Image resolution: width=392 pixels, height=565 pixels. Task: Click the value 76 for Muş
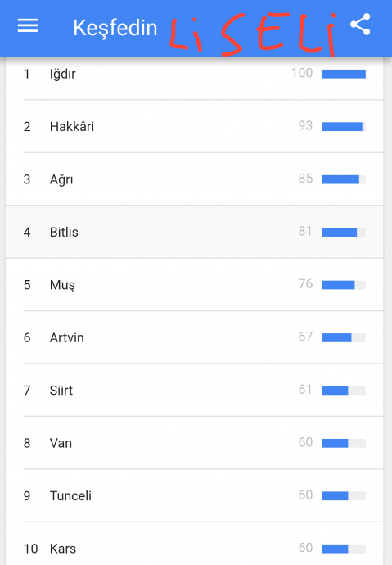click(x=305, y=284)
